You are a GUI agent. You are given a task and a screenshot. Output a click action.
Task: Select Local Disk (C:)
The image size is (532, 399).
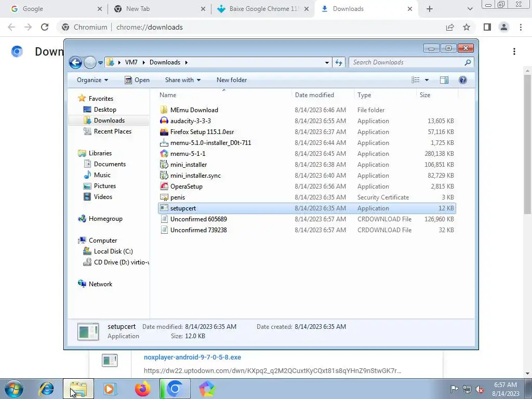(113, 251)
